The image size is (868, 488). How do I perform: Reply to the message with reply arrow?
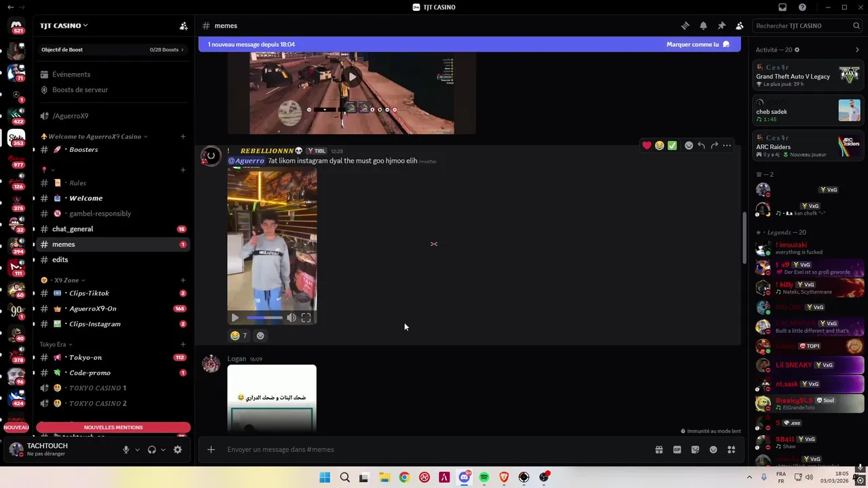coord(701,145)
